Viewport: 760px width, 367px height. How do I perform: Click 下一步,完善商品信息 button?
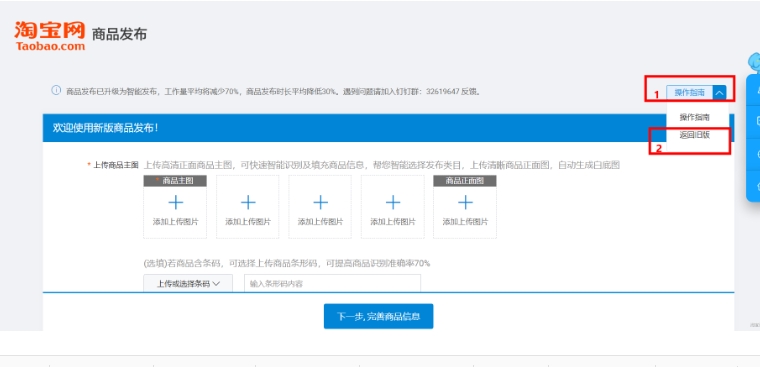coord(379,316)
